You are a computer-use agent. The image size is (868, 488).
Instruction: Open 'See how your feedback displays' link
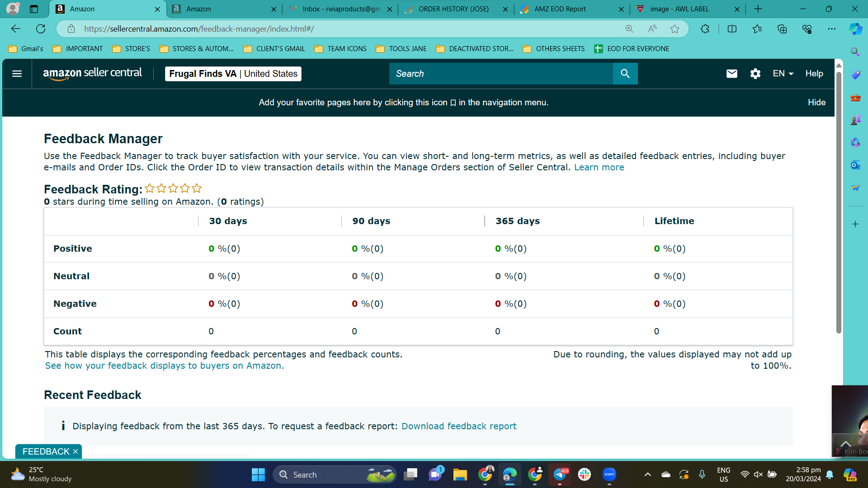[x=165, y=366]
